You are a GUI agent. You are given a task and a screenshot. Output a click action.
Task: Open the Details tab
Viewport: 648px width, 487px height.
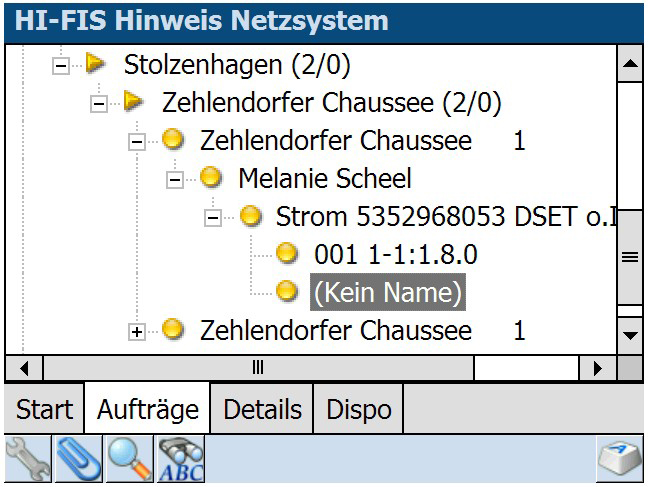(262, 409)
